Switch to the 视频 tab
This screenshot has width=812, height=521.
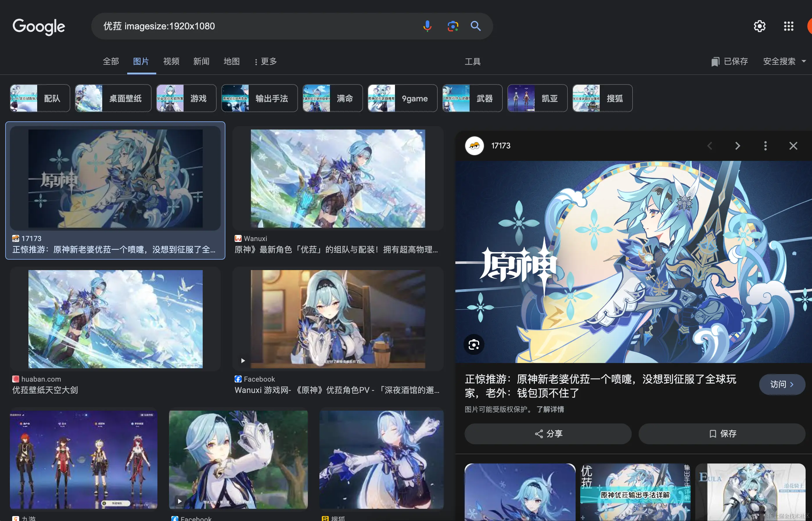(x=171, y=61)
